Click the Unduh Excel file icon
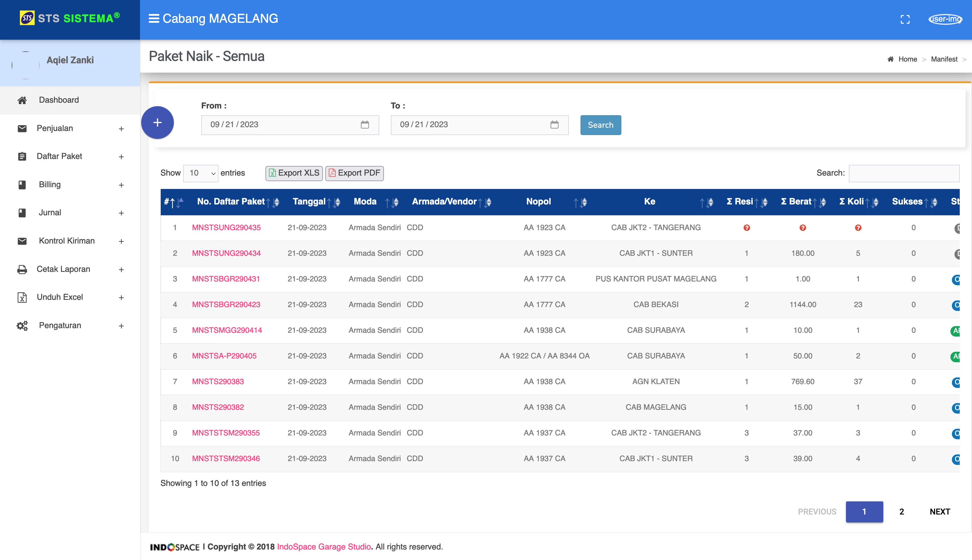 point(22,297)
